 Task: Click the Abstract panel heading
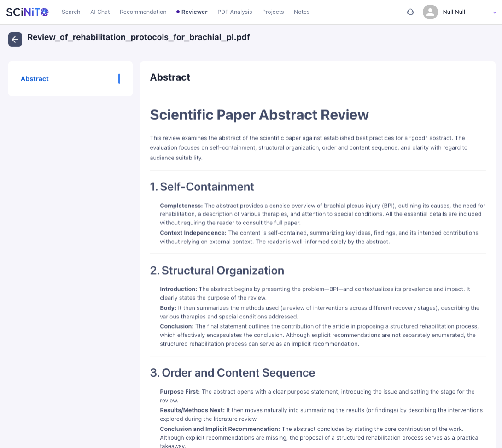[x=170, y=77]
